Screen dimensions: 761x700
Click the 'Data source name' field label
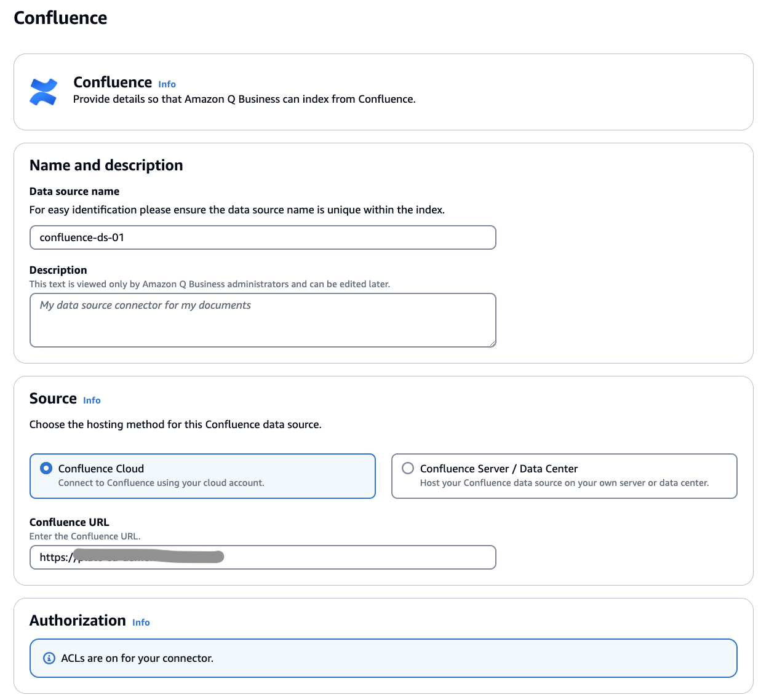74,191
